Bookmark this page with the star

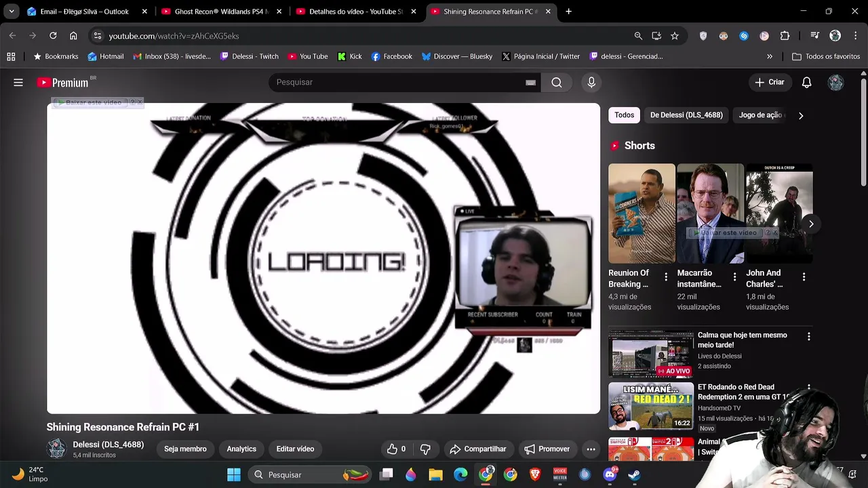coord(674,36)
